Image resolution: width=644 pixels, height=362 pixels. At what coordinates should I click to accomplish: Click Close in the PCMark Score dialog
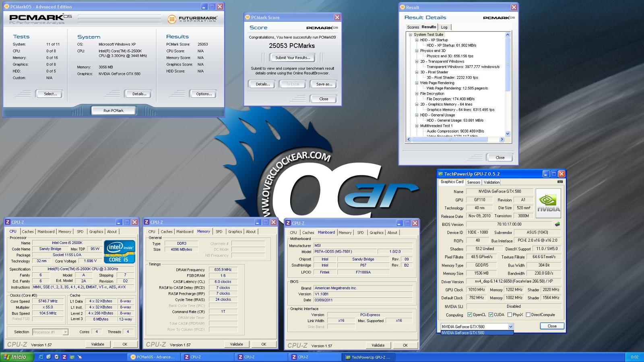(x=324, y=99)
